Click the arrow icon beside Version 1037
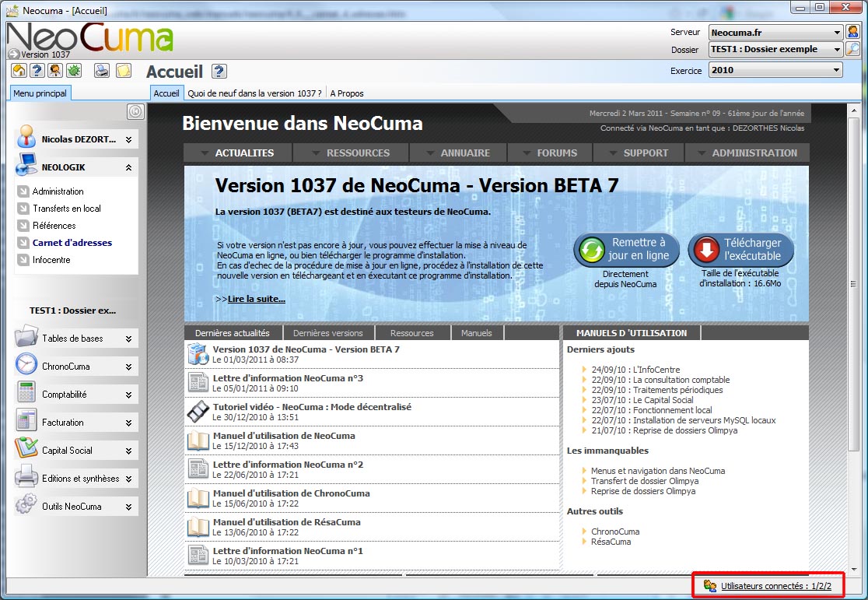Viewport: 868px width, 600px height. coord(14,54)
